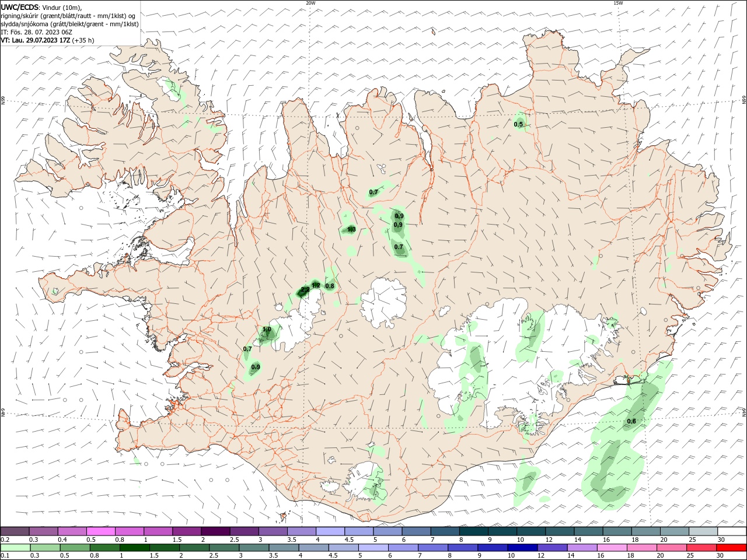The width and height of the screenshot is (747, 560).
Task: Click the 20W longitude label
Action: (x=310, y=3)
